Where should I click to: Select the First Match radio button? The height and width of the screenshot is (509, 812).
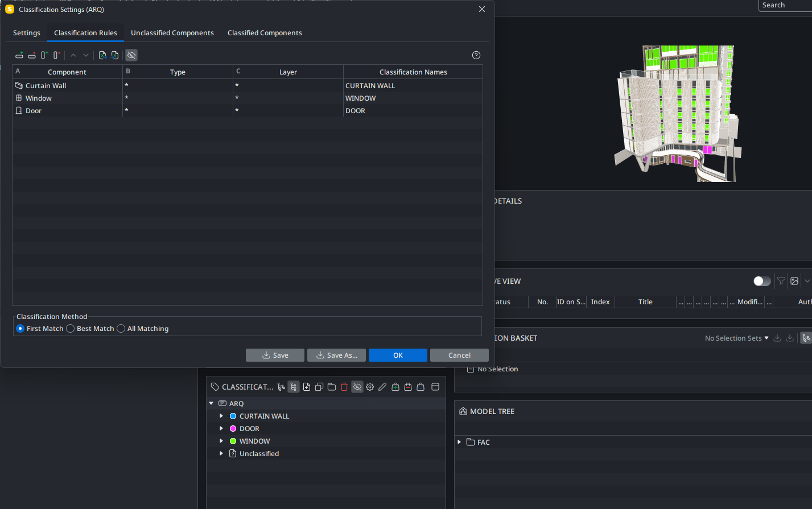(20, 329)
